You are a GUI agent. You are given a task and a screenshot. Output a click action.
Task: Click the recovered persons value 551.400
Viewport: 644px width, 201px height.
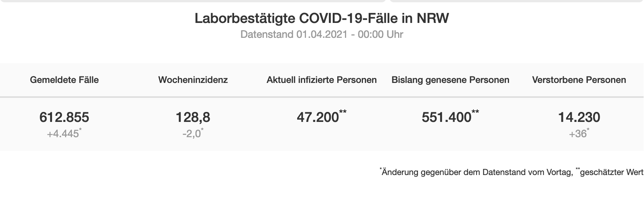(x=446, y=117)
